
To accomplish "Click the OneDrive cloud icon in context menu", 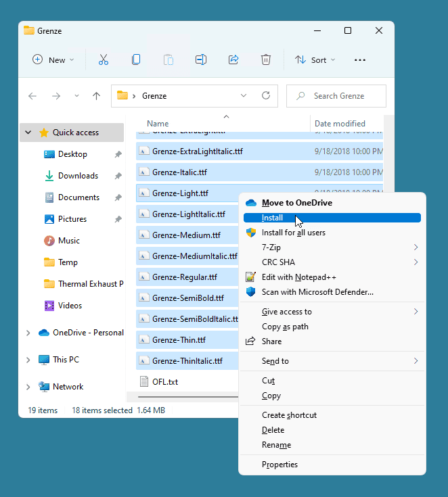I will coord(251,203).
